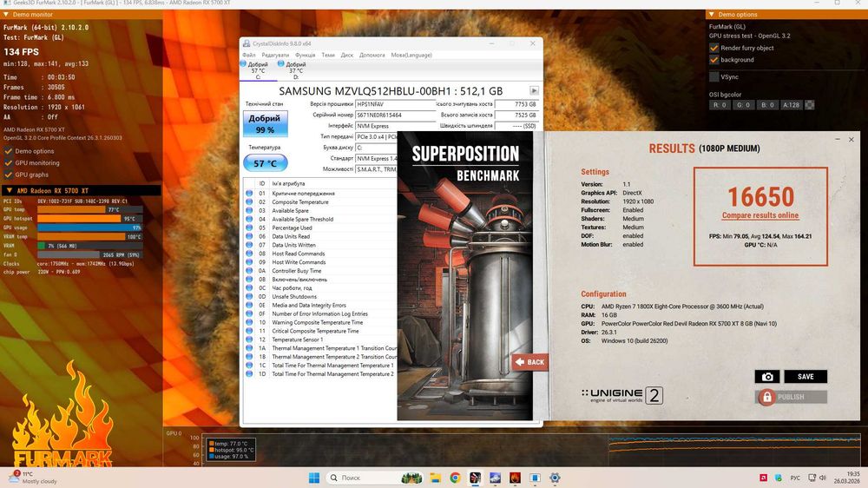This screenshot has height=488, width=868.
Task: Enable VSync checkbox
Action: tap(714, 77)
